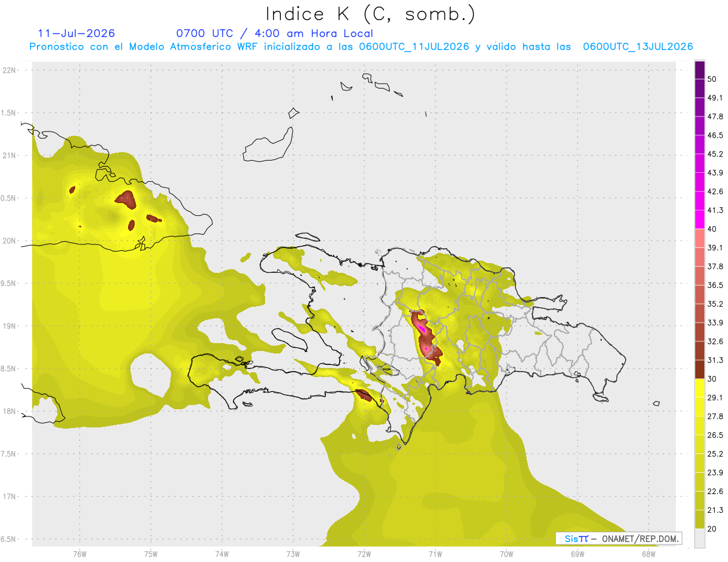Click the salmon swatch between 39.1 and 40
This screenshot has width=728, height=562.
click(699, 238)
